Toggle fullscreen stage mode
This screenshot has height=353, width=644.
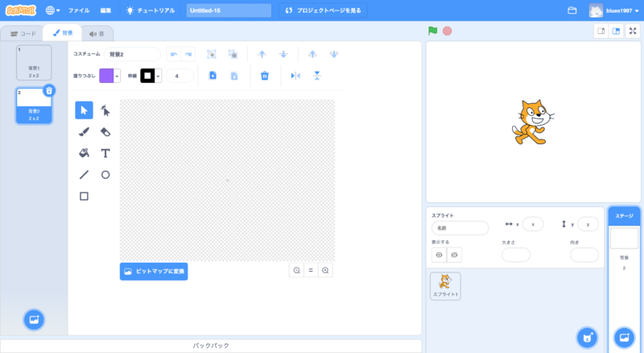pos(632,31)
